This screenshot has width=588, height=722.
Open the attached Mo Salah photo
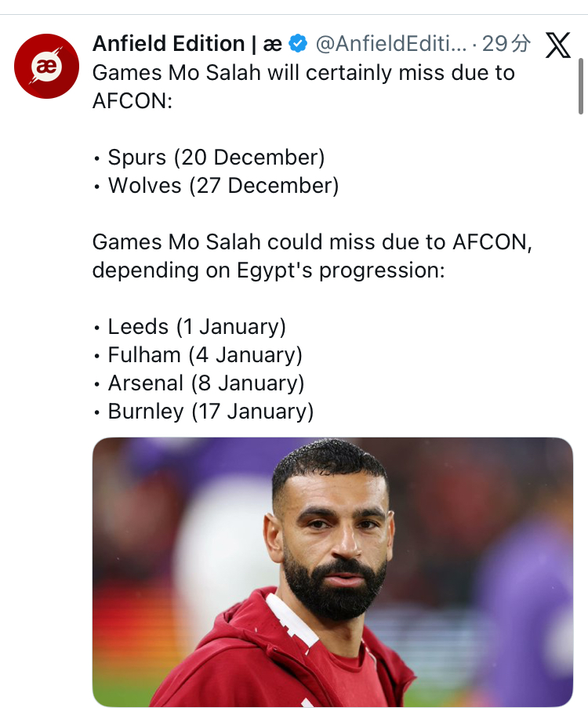tap(332, 572)
